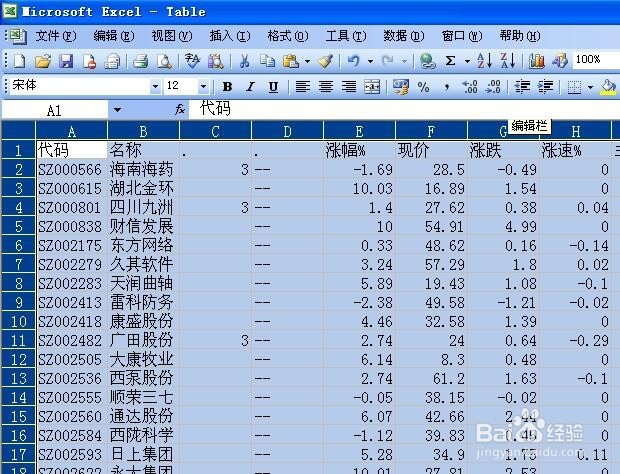
Task: Apply Comma style
Action: point(447,87)
